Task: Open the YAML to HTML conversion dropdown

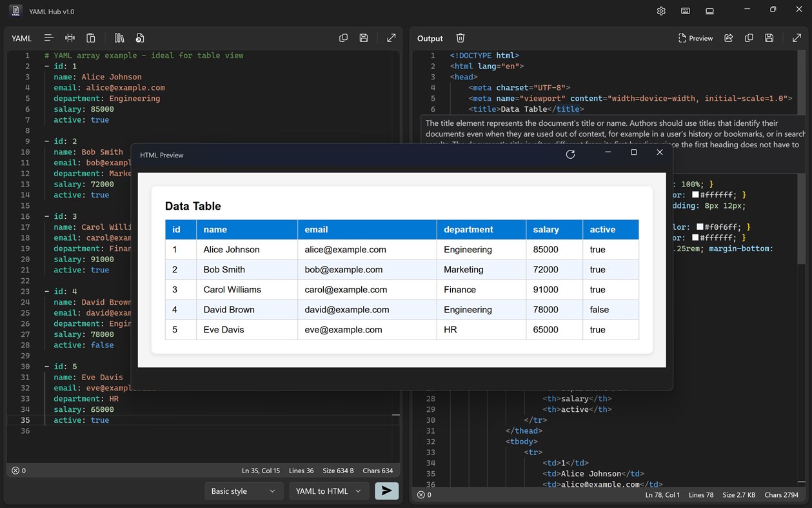Action: pos(329,491)
